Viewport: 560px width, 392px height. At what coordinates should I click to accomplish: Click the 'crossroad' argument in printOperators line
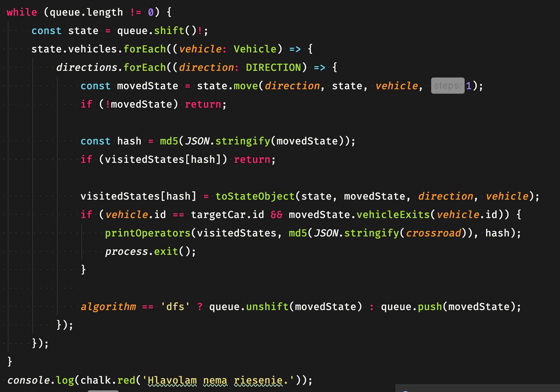(433, 233)
